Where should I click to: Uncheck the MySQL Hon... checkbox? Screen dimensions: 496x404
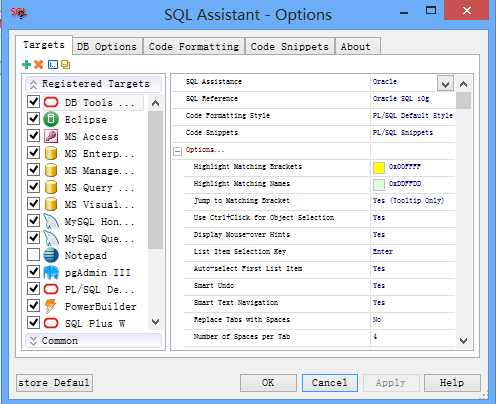(33, 221)
